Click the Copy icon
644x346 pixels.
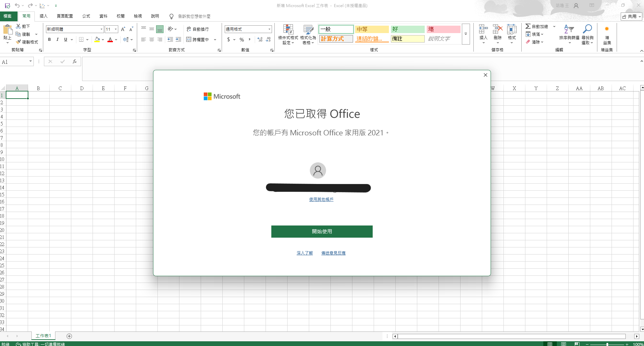pos(18,34)
